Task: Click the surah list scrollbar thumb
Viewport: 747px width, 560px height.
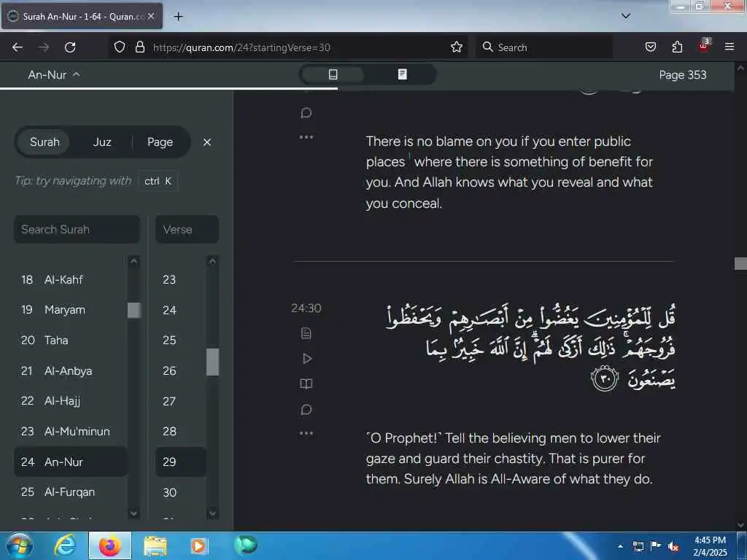Action: pyautogui.click(x=134, y=310)
